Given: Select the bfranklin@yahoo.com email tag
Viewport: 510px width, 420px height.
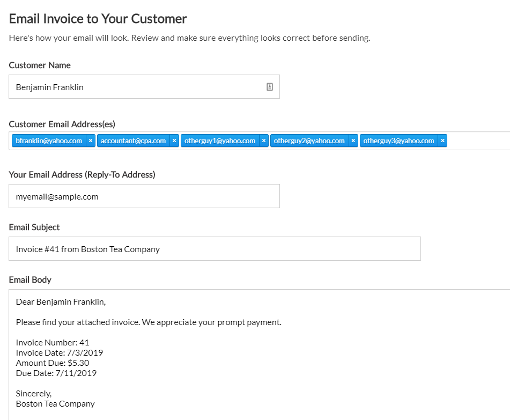Looking at the screenshot, I should pos(49,141).
